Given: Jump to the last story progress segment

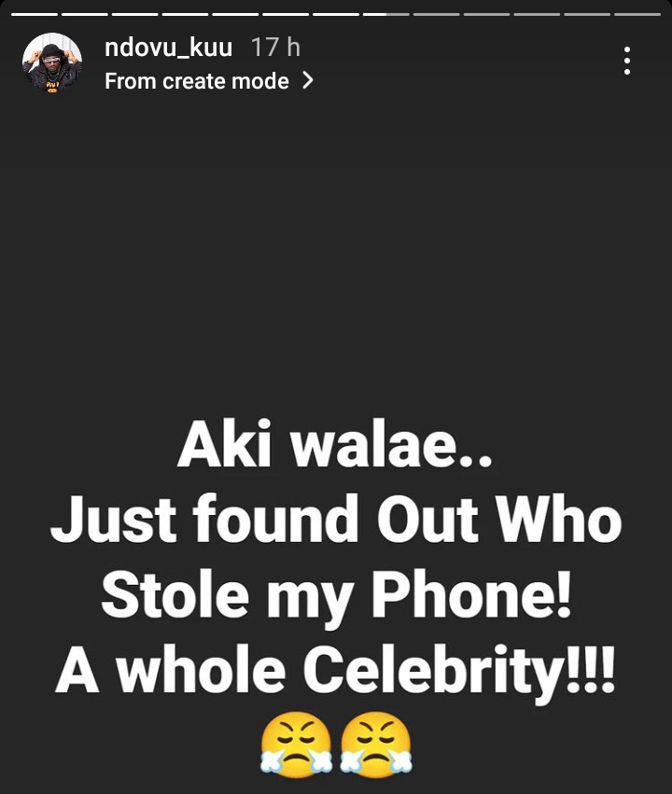Looking at the screenshot, I should point(637,14).
